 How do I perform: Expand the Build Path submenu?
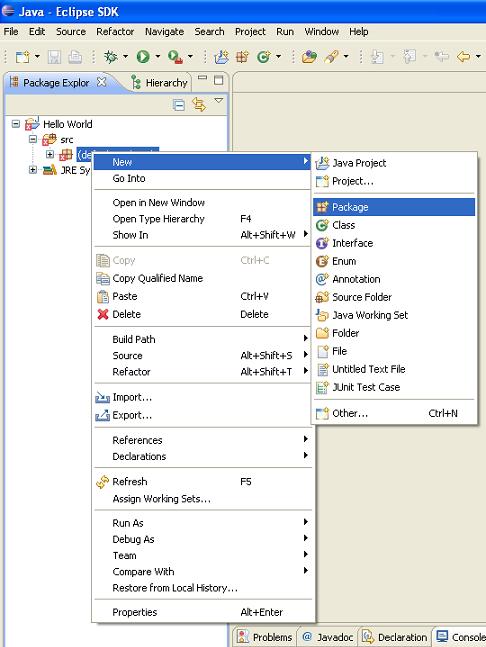pyautogui.click(x=202, y=339)
